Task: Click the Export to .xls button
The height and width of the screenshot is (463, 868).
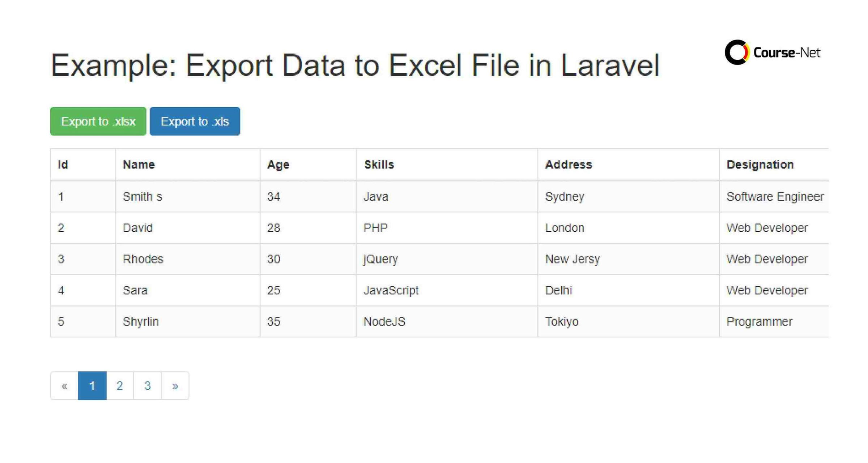Action: coord(195,121)
